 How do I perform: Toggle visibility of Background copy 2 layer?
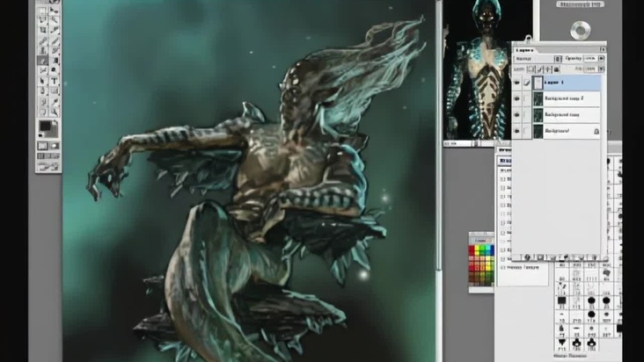(x=516, y=99)
